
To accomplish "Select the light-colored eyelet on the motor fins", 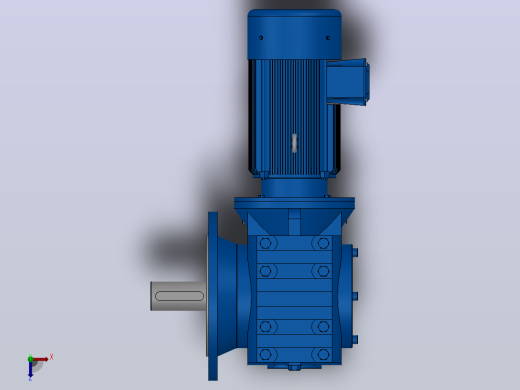I will [x=294, y=143].
